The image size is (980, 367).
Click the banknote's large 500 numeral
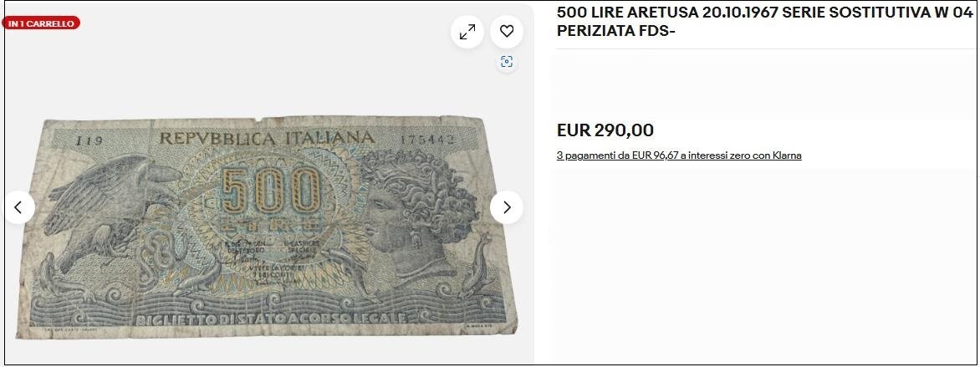click(x=271, y=191)
